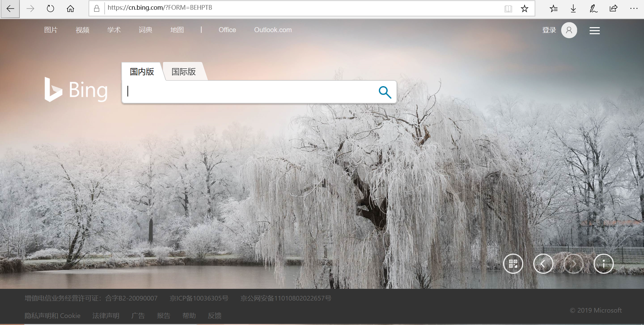Click the magnifier search button
This screenshot has height=325, width=644.
(385, 92)
